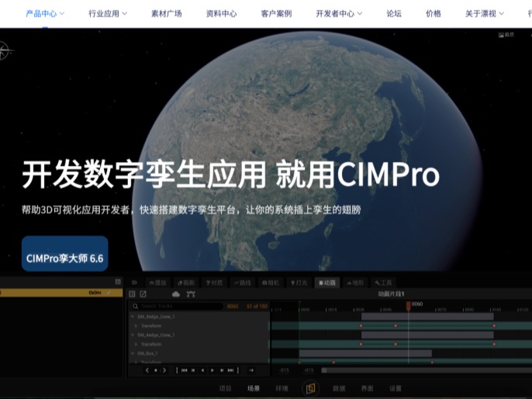Expand the 开发者中心 dropdown

tap(339, 14)
